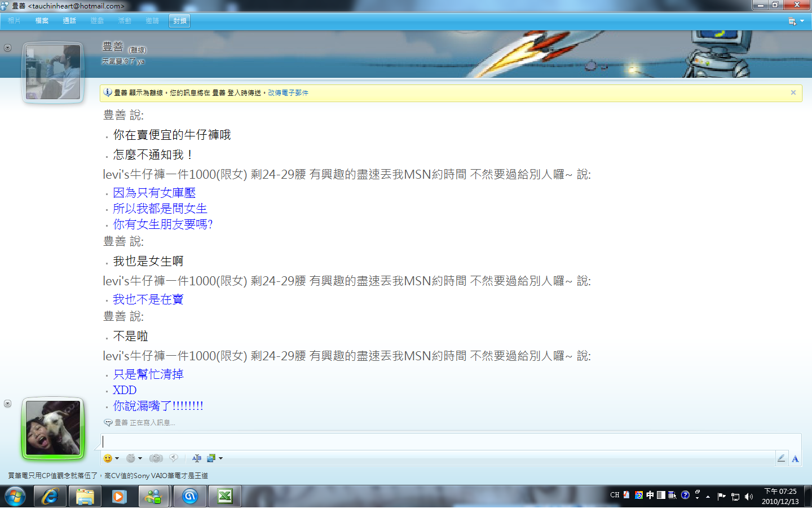Click message 你有女生朋友要嗎?
The image size is (812, 526).
tap(163, 224)
